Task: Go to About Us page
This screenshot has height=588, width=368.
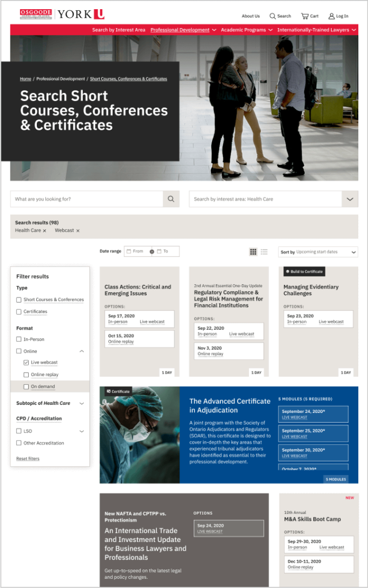Action: pyautogui.click(x=251, y=16)
